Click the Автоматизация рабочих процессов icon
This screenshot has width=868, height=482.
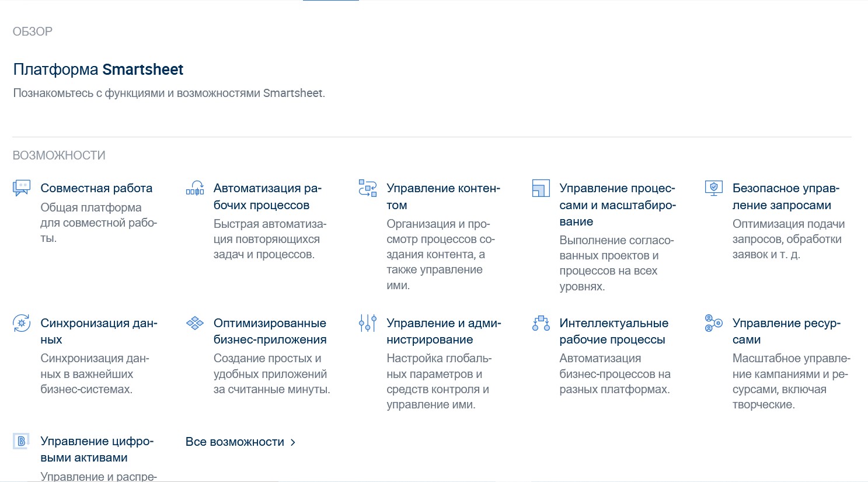194,188
